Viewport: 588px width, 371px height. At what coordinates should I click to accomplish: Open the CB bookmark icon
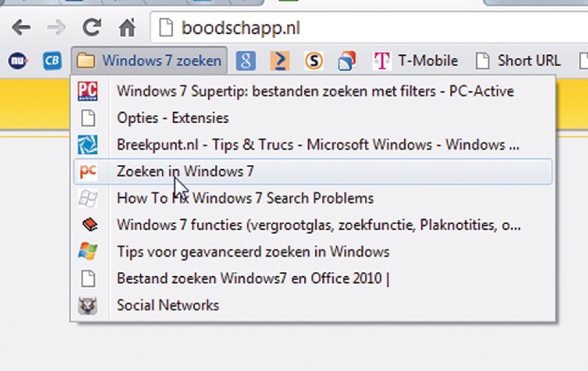52,61
